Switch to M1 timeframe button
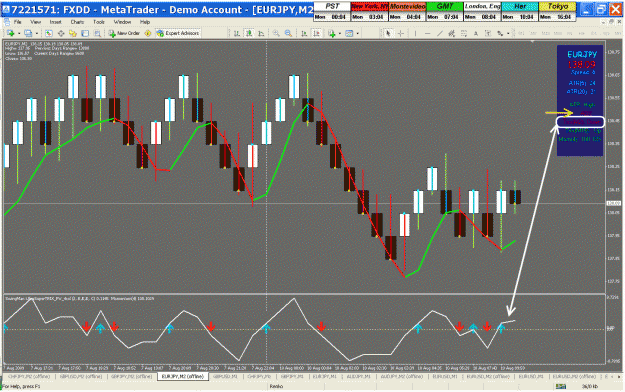The width and height of the screenshot is (625, 392). point(521,33)
